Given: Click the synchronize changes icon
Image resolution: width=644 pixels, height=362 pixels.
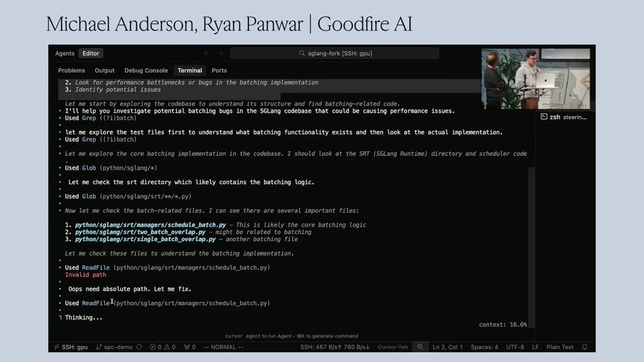Looking at the screenshot, I should (140, 347).
